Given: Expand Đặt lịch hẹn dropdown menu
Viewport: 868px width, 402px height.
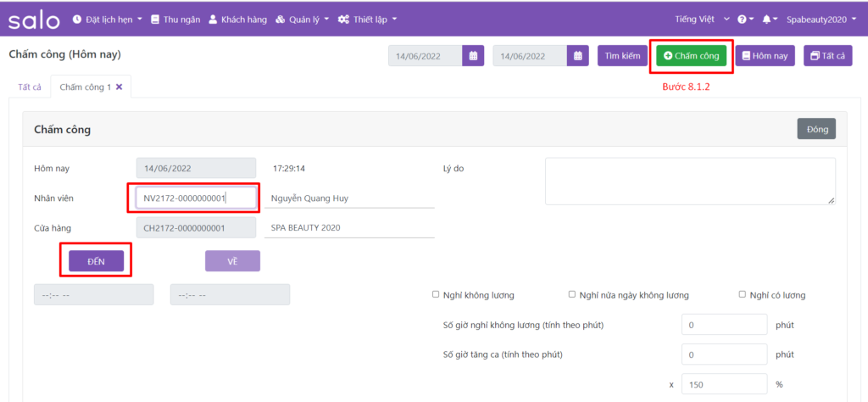Looking at the screenshot, I should click(108, 19).
